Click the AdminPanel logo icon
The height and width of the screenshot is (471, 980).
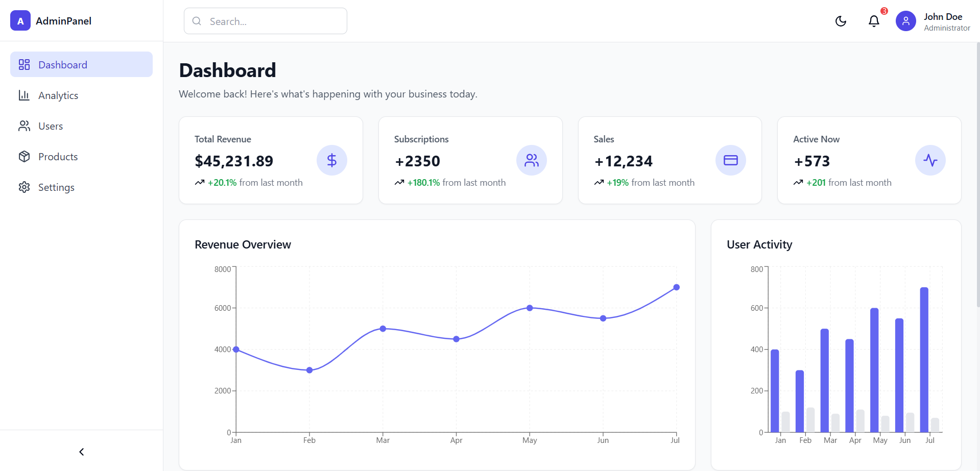(x=20, y=21)
